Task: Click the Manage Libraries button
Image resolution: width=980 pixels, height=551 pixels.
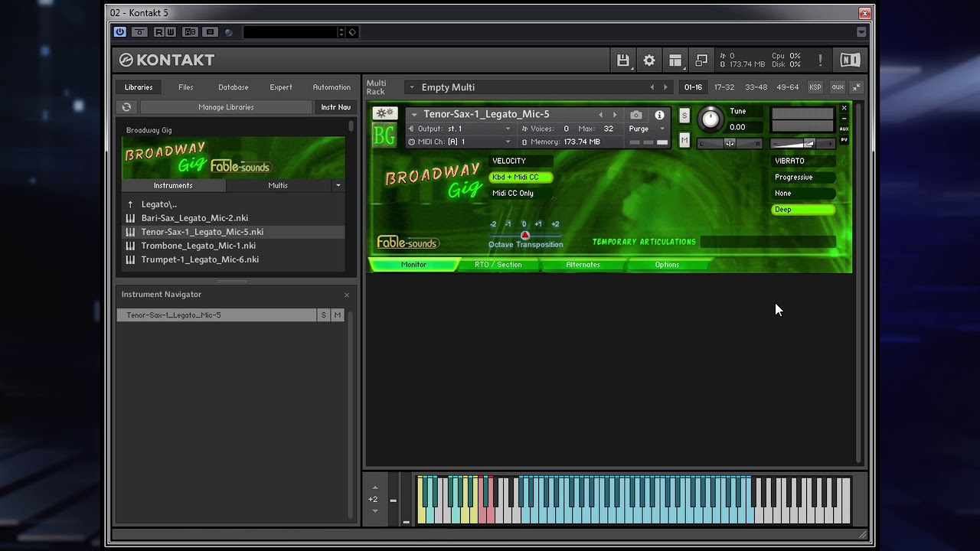Action: (x=226, y=107)
